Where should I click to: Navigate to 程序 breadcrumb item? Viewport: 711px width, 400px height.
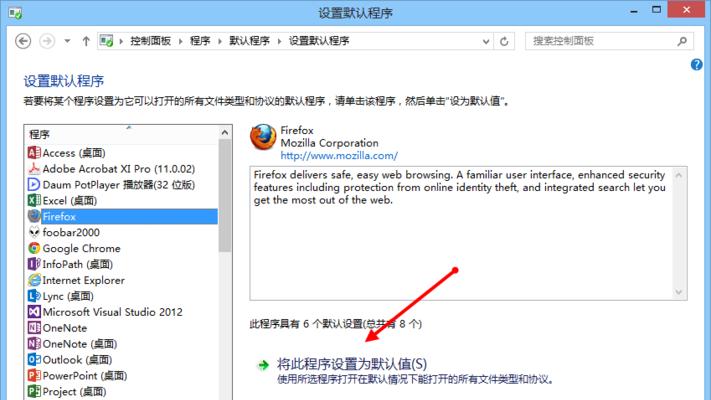200,41
